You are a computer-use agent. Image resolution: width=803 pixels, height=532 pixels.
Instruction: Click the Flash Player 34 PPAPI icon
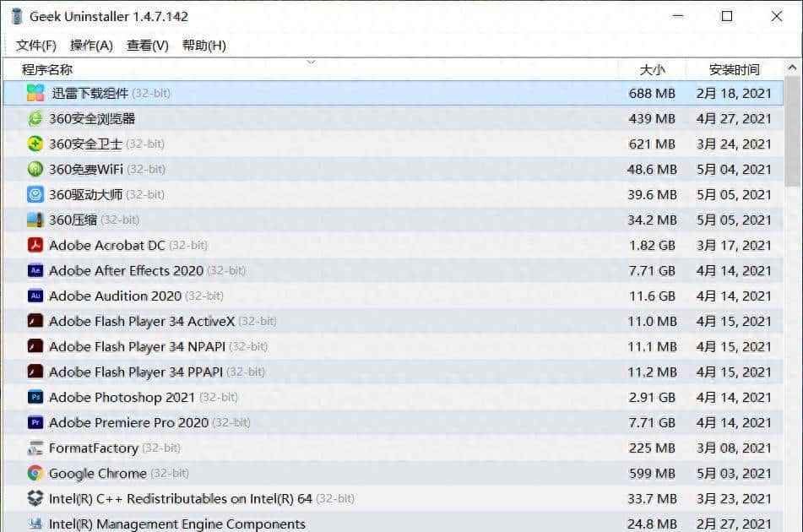click(x=35, y=372)
